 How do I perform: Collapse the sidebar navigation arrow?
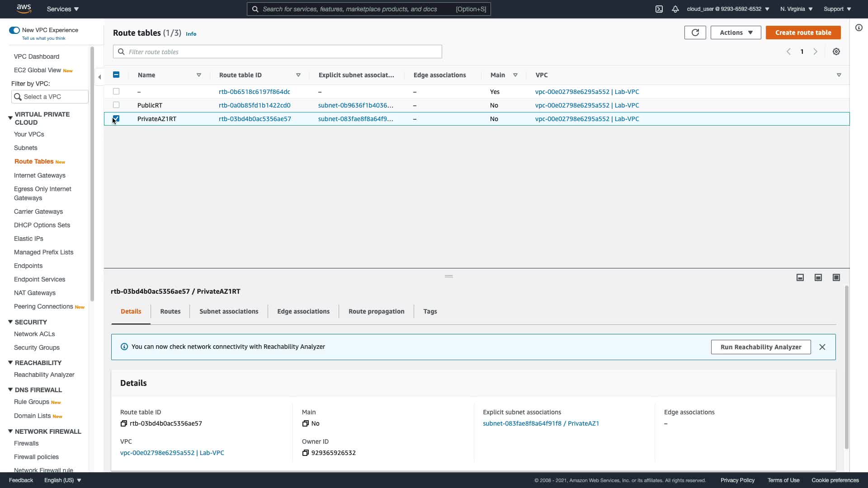coord(99,77)
